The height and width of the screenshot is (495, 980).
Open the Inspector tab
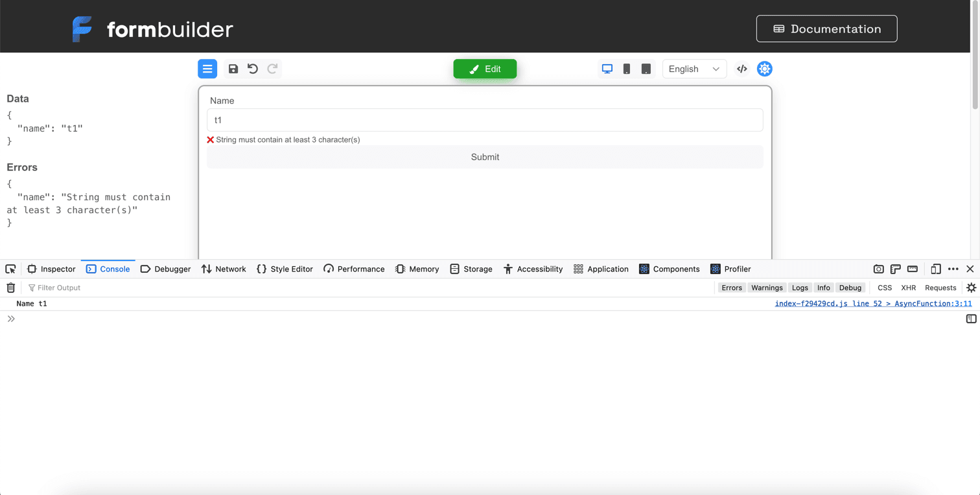coord(51,269)
